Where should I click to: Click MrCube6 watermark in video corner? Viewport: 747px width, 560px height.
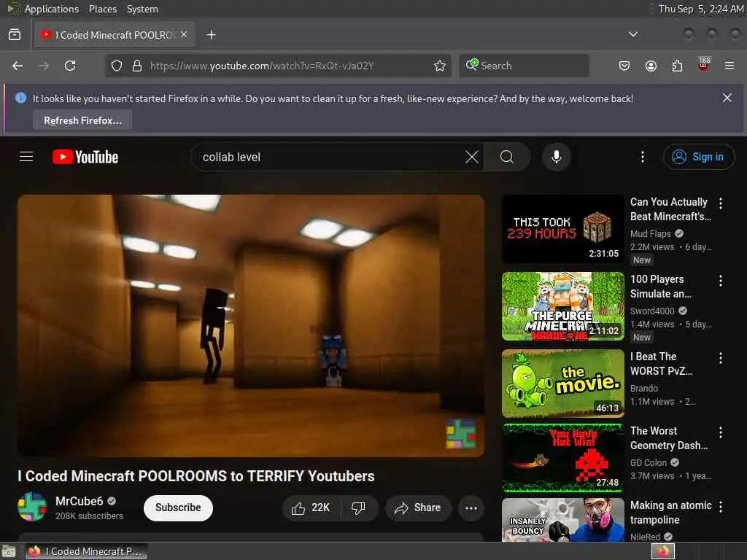(461, 434)
